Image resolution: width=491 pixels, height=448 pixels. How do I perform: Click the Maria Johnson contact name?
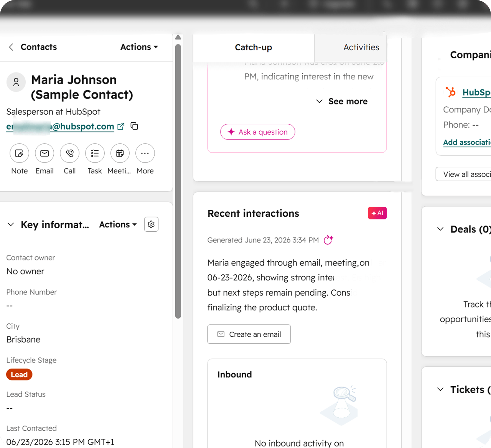click(82, 87)
